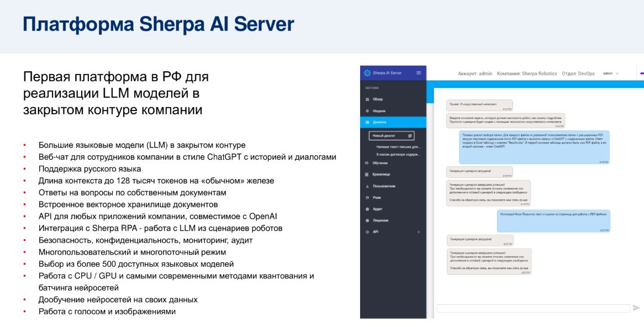Viewport: 644px width, 327px height.
Task: Open dialog 'Напиши текст письма для...'
Action: 398,147
